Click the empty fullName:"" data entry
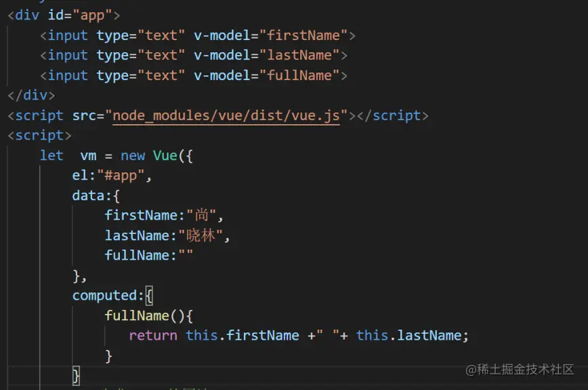Viewport: 588px width, 390px height. click(148, 255)
